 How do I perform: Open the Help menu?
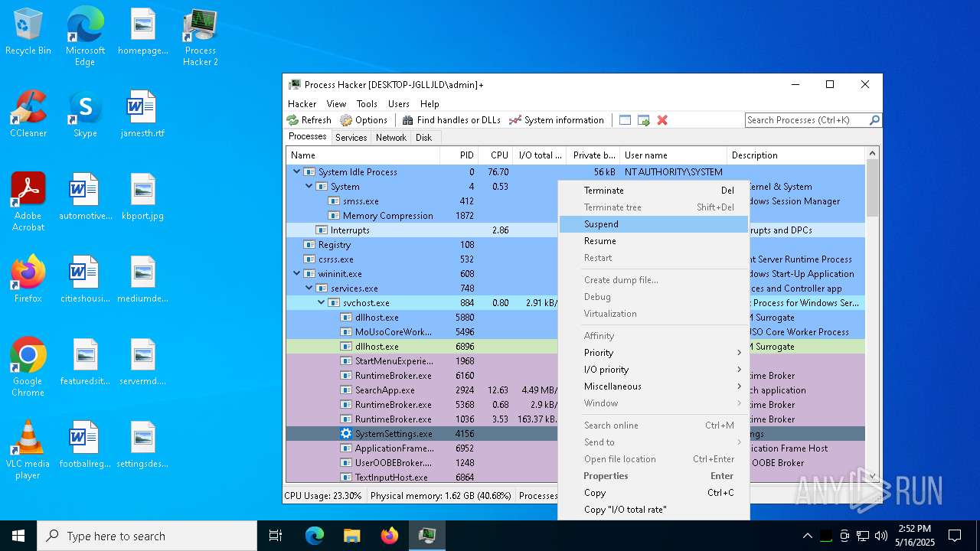[x=430, y=104]
